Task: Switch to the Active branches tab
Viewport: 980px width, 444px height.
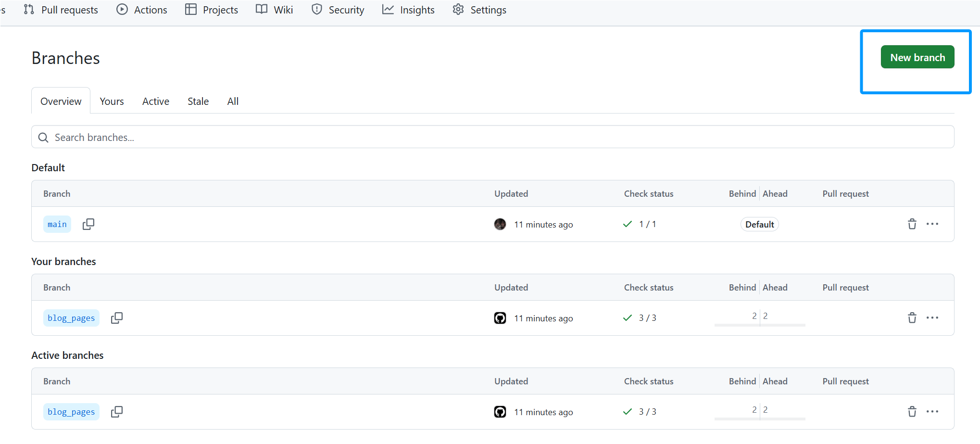Action: 155,101
